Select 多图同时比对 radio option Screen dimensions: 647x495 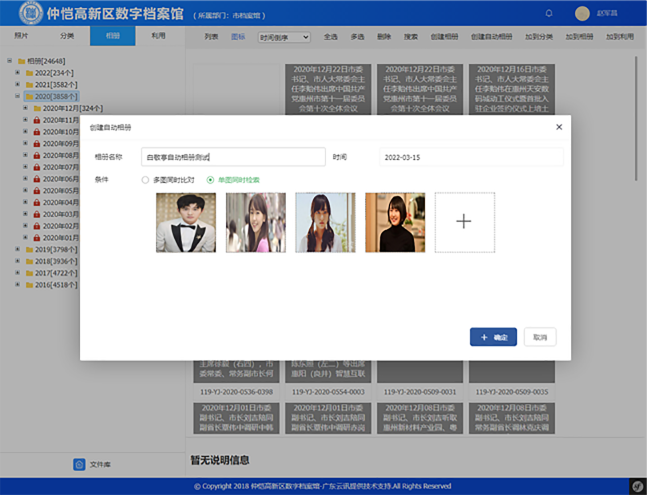click(146, 180)
